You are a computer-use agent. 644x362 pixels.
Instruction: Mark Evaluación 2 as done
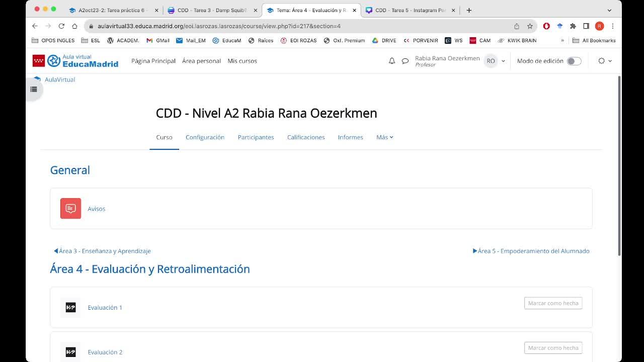pyautogui.click(x=553, y=348)
